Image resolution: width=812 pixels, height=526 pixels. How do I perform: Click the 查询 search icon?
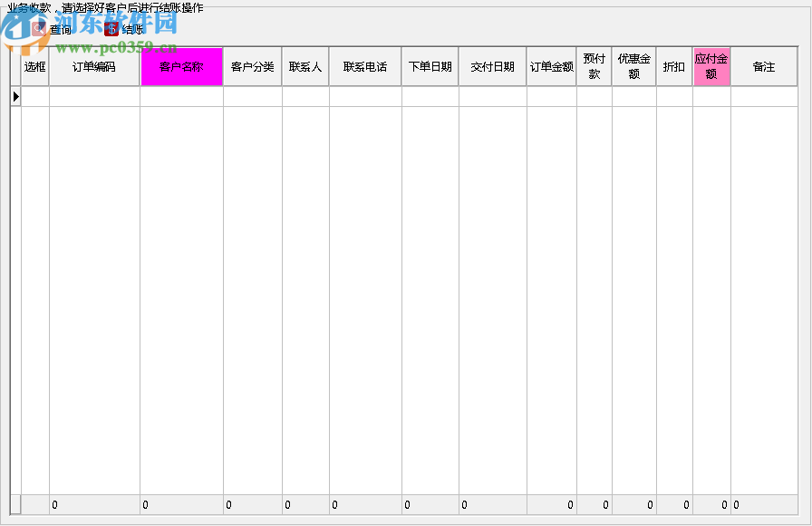click(39, 29)
